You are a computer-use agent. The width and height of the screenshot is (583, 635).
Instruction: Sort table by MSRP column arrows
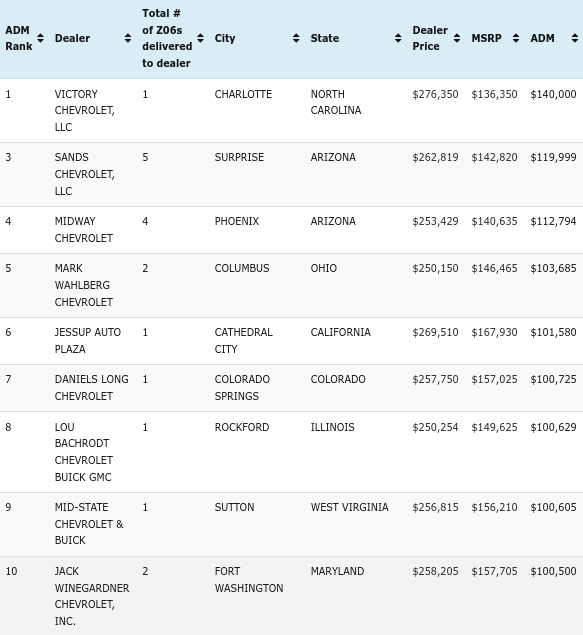point(516,38)
